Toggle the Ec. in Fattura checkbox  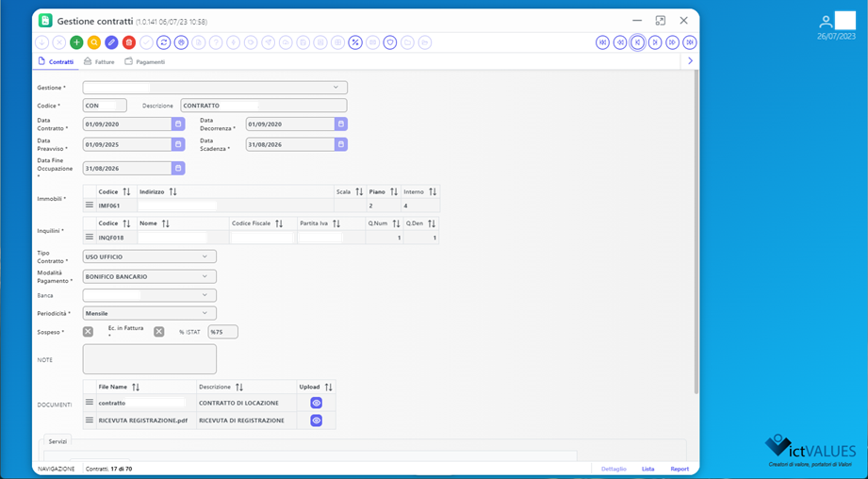(x=159, y=332)
